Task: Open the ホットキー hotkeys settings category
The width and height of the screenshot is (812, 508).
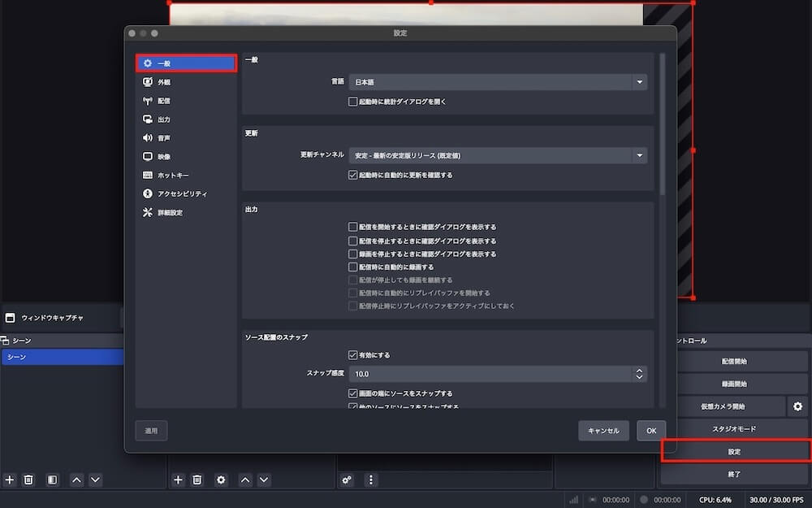Action: [x=186, y=176]
